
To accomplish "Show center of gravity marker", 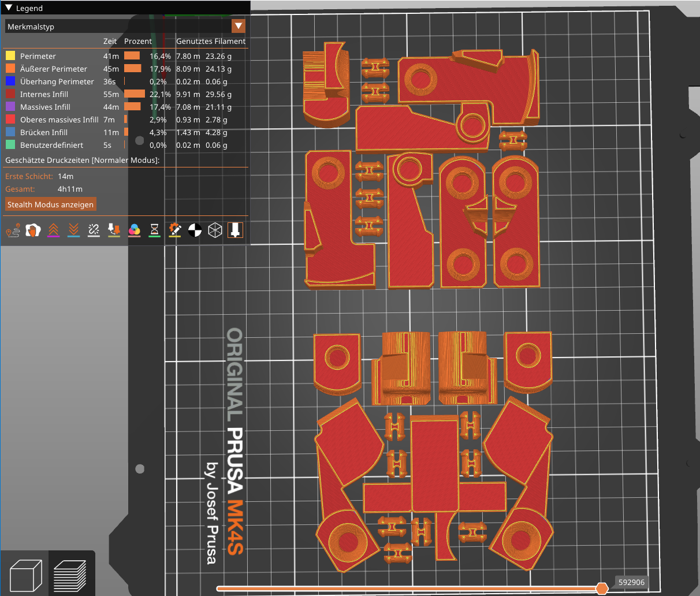I will coord(195,230).
